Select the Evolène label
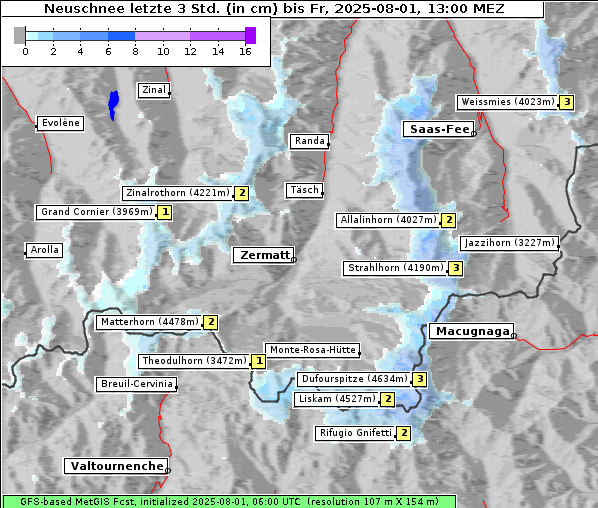Viewport: 598px width, 508px height. [60, 123]
